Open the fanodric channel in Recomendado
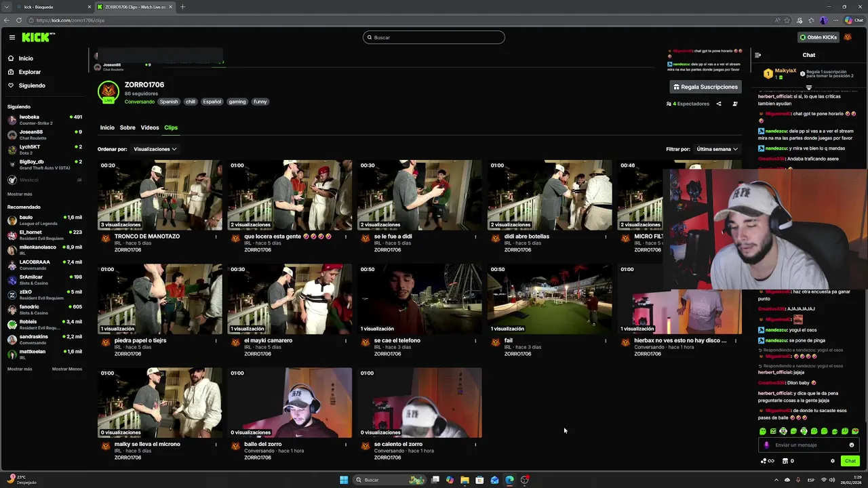This screenshot has width=868, height=488. pyautogui.click(x=44, y=310)
